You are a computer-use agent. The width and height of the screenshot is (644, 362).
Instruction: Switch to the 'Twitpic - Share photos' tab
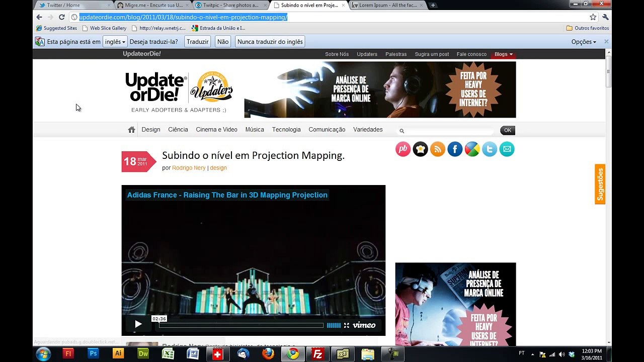[x=231, y=5]
